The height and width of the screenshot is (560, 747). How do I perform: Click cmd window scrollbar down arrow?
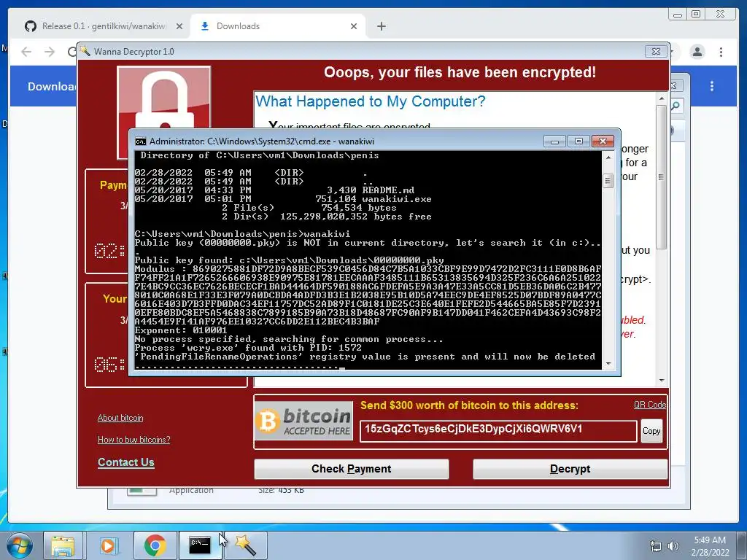coord(608,364)
